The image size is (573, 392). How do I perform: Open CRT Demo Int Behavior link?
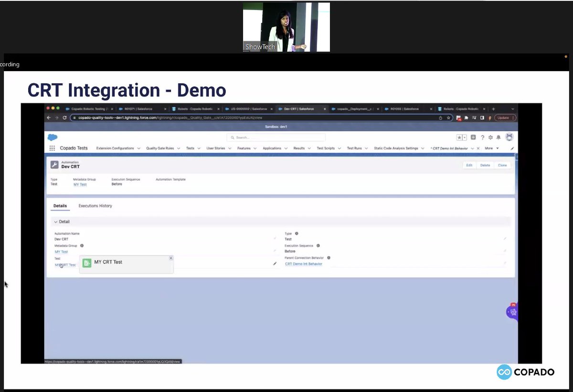click(304, 264)
